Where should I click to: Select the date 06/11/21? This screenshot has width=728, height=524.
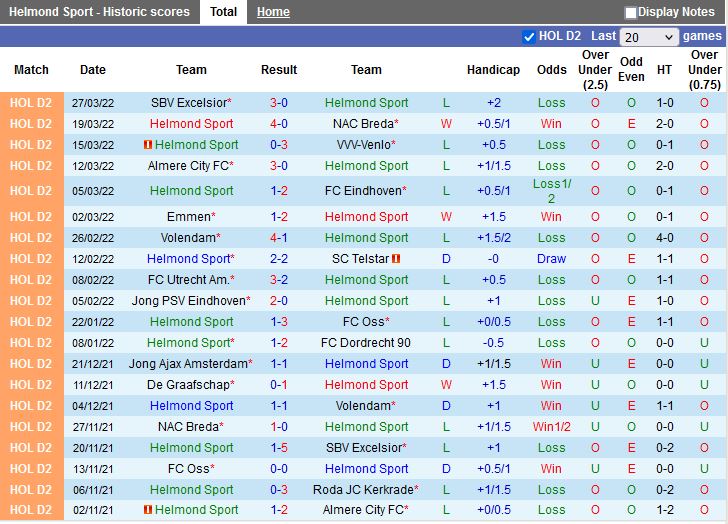point(93,490)
